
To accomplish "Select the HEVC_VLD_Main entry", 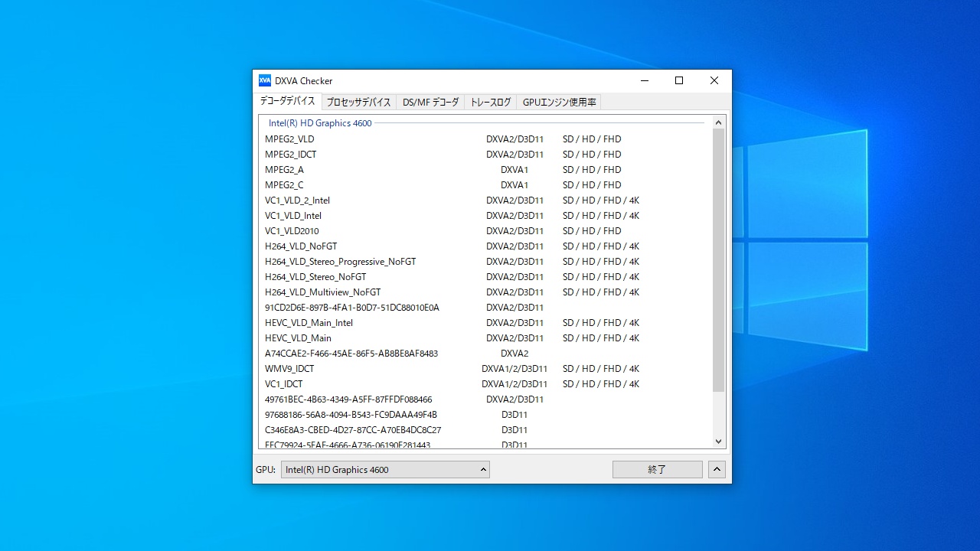I will [485, 338].
